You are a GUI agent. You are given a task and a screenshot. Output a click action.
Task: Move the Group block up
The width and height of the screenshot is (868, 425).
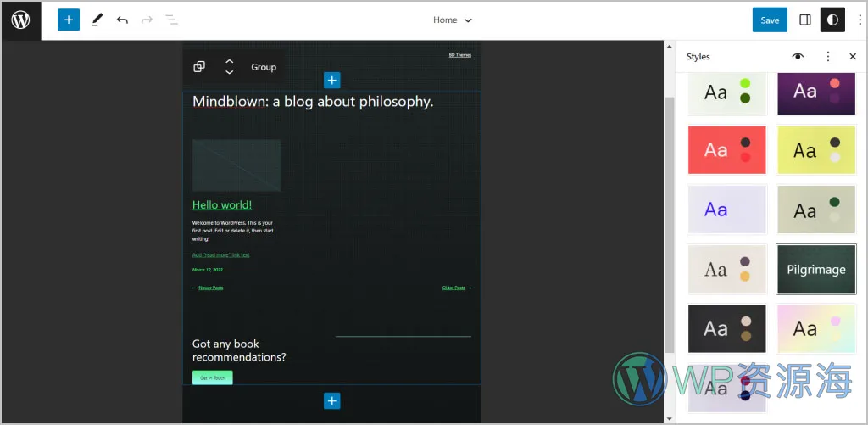229,62
